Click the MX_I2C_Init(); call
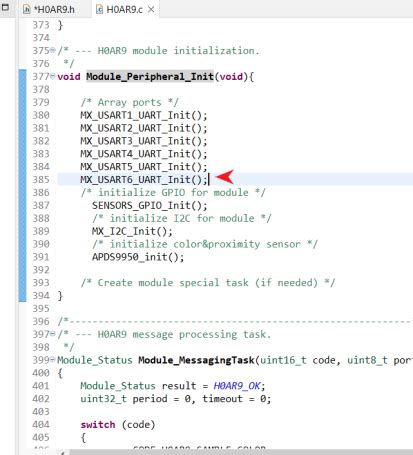 pyautogui.click(x=132, y=231)
